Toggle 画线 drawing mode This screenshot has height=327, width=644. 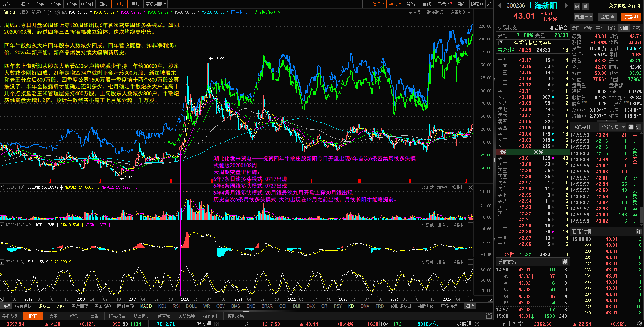click(x=426, y=4)
